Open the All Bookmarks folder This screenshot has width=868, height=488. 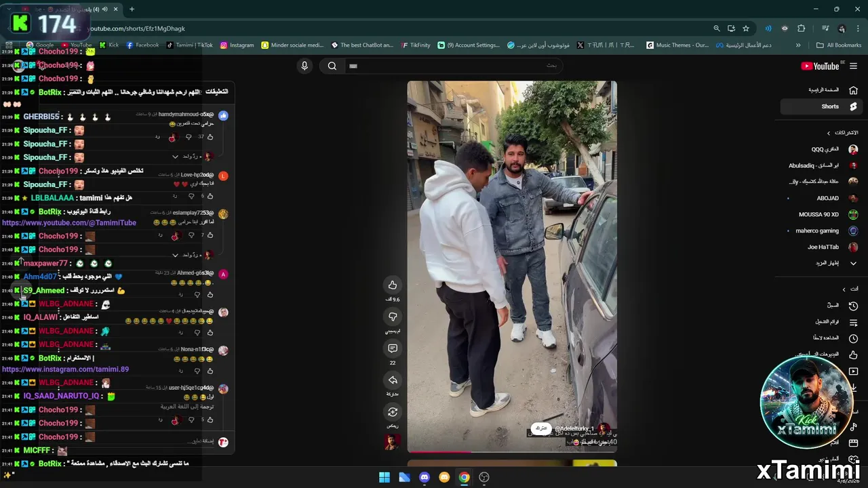[x=839, y=45]
